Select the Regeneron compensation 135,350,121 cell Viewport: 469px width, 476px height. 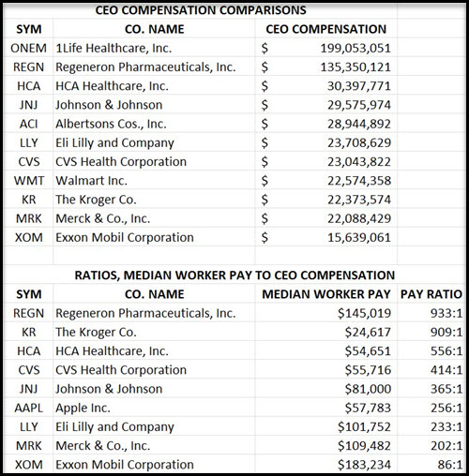(356, 67)
